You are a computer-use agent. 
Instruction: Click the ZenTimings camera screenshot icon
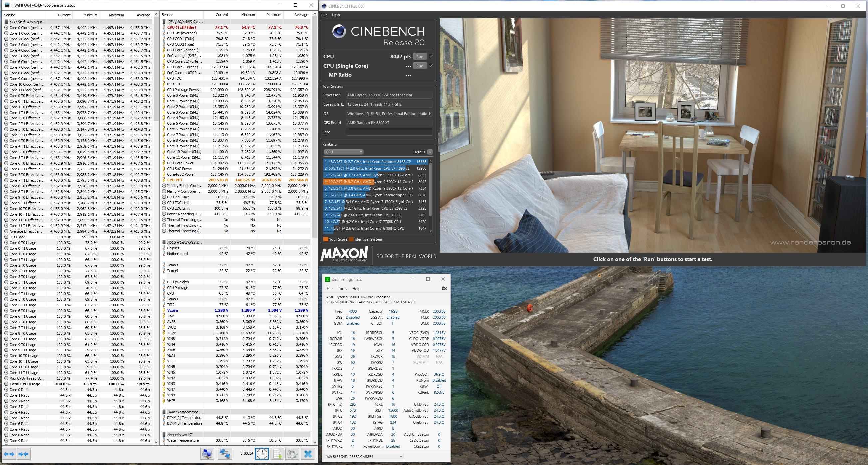pos(444,289)
